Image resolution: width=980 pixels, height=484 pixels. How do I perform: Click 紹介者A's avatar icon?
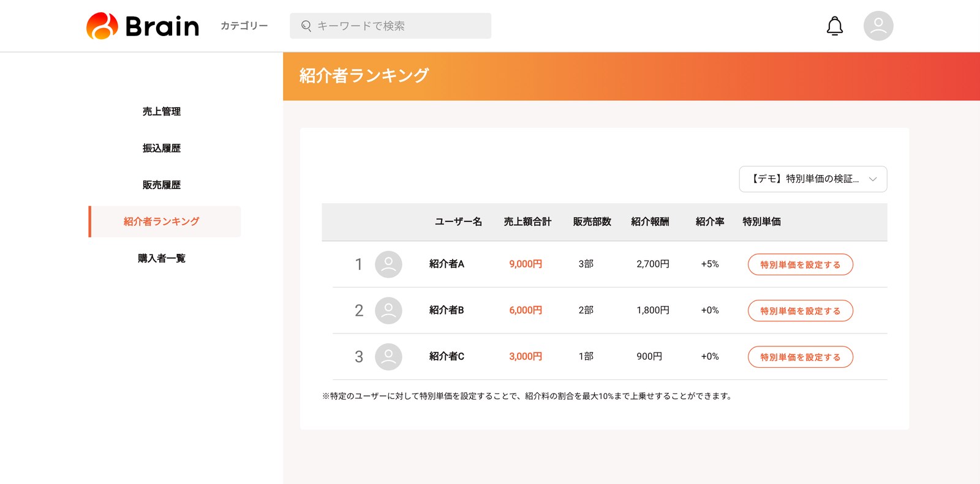388,264
